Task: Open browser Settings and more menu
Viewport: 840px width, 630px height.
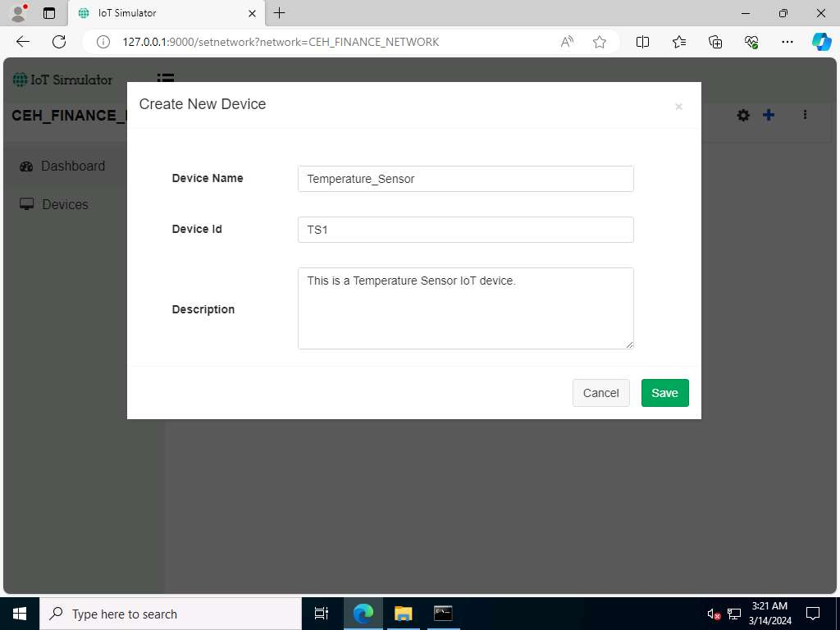Action: tap(787, 42)
